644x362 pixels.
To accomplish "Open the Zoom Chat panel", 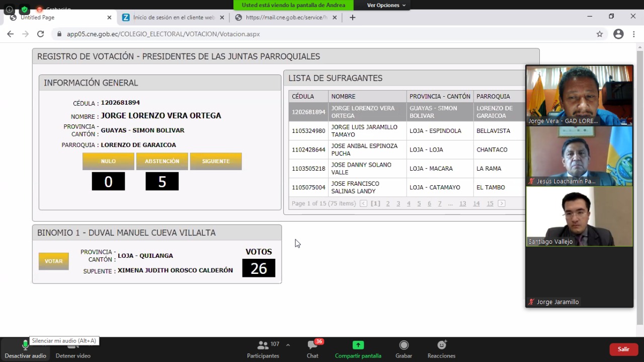I will 312,345.
